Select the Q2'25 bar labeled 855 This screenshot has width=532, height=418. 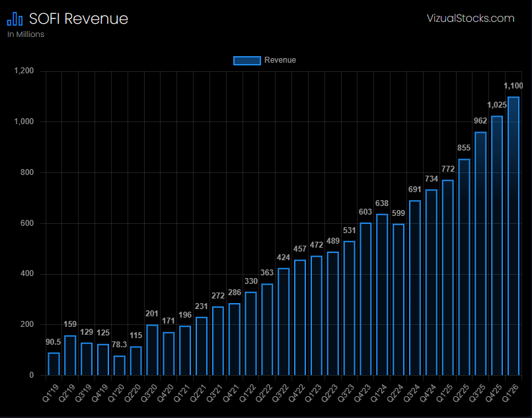(464, 267)
